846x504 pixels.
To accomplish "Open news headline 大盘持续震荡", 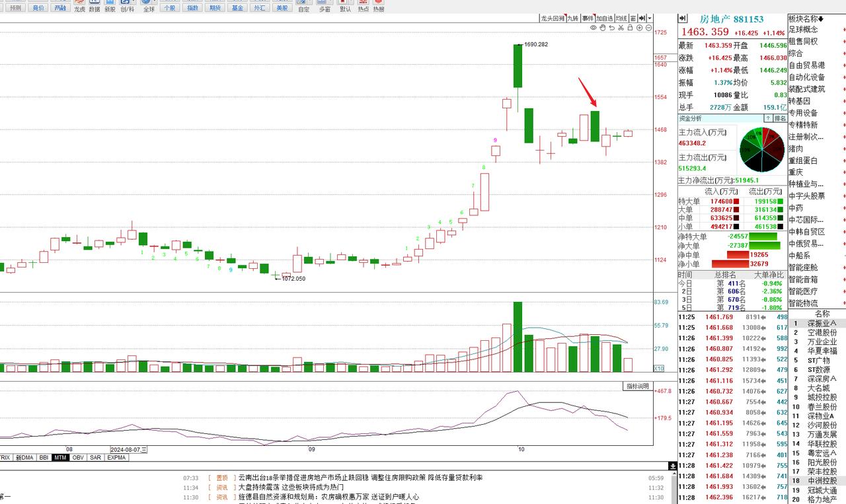I will [291, 487].
